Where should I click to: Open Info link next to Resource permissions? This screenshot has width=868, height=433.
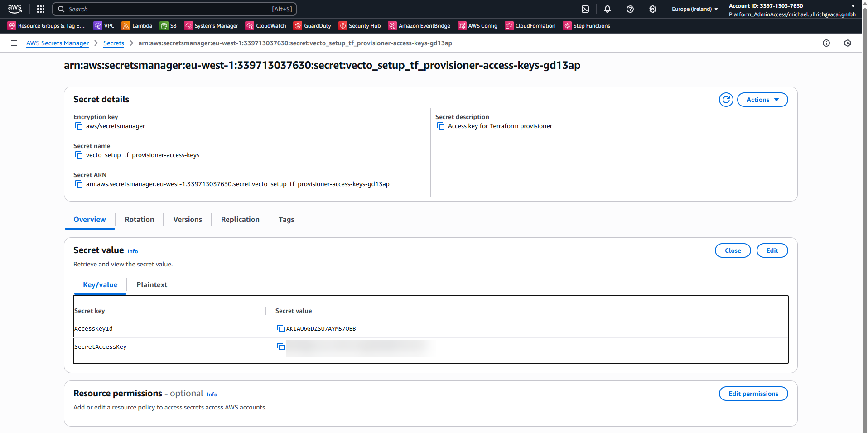(212, 395)
